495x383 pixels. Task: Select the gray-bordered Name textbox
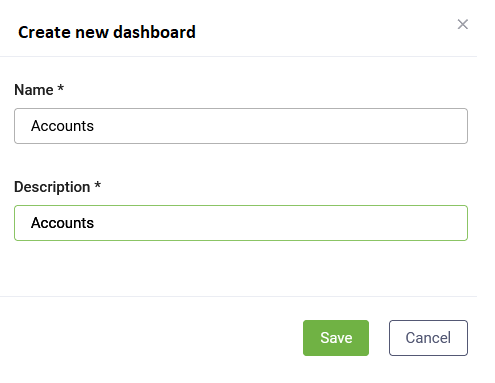241,126
